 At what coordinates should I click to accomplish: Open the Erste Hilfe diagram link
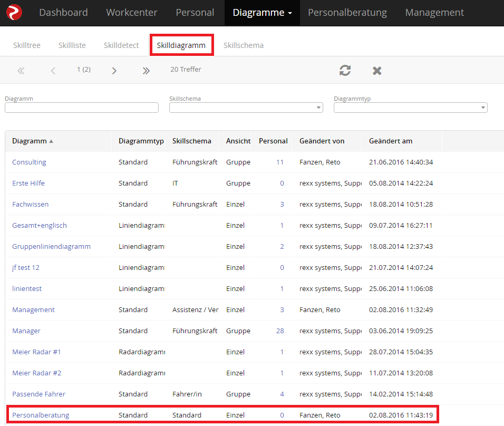(x=28, y=183)
